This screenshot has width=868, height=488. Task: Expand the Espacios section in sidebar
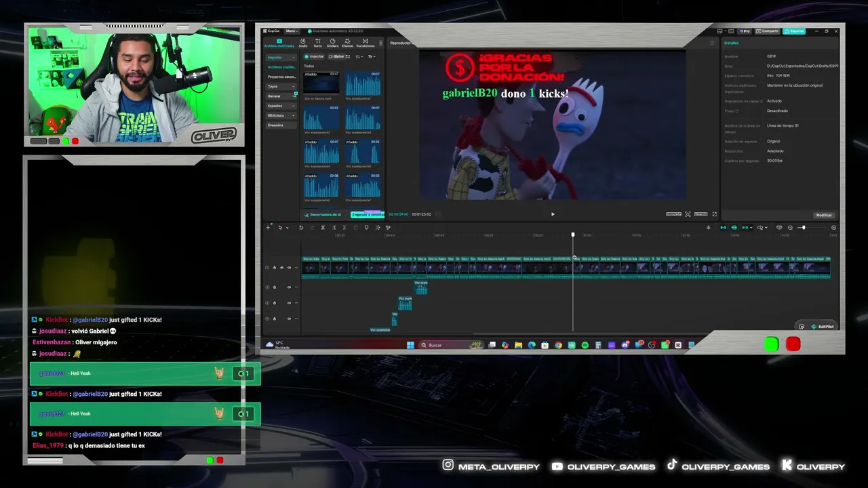tap(281, 106)
